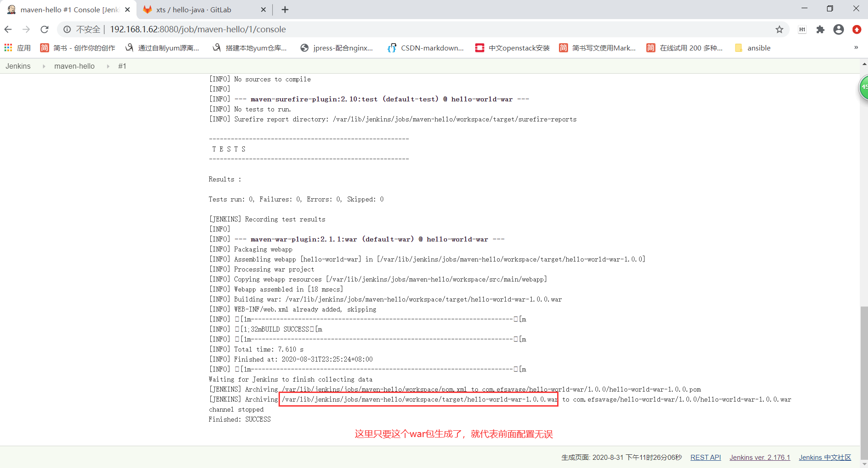The image size is (868, 468).
Task: Click the browser forward arrow
Action: click(26, 30)
